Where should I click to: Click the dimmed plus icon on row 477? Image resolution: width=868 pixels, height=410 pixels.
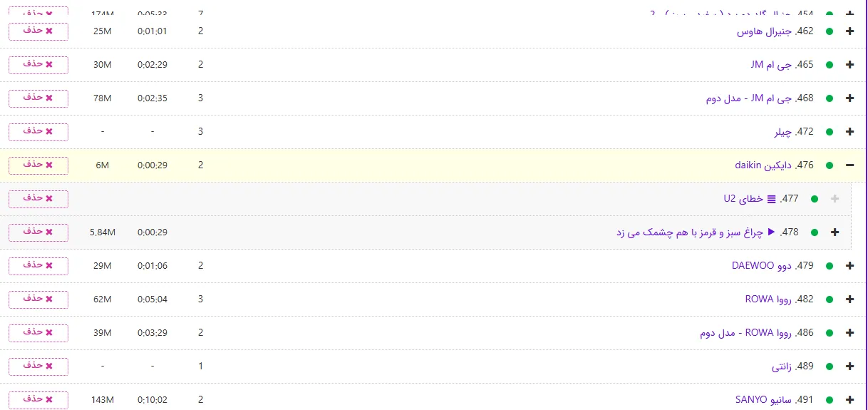[835, 199]
